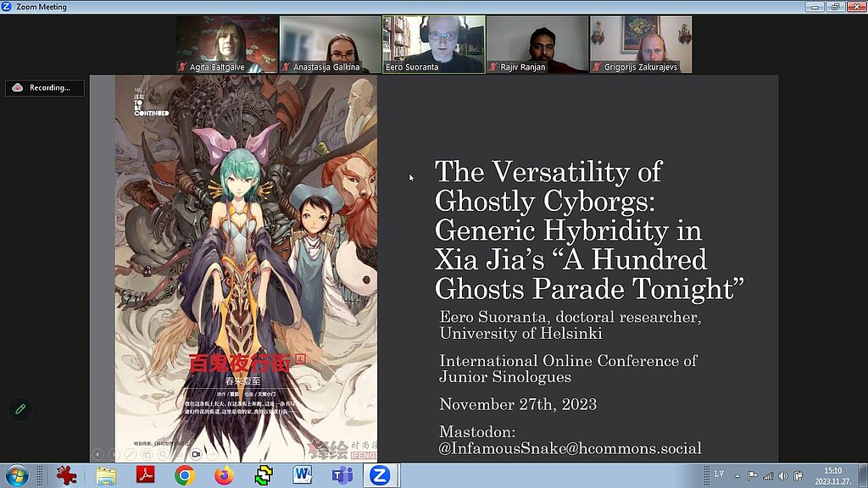This screenshot has width=868, height=488.
Task: Click the red Chinese poster title 百鬼夜行街
Action: click(240, 363)
